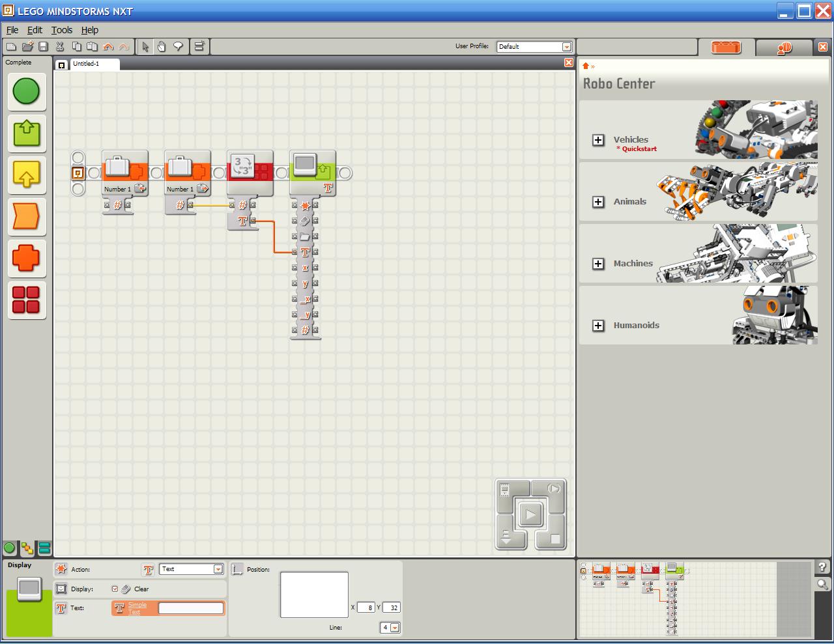Open the Flow blocks palette
The height and width of the screenshot is (644, 834).
pyautogui.click(x=27, y=216)
